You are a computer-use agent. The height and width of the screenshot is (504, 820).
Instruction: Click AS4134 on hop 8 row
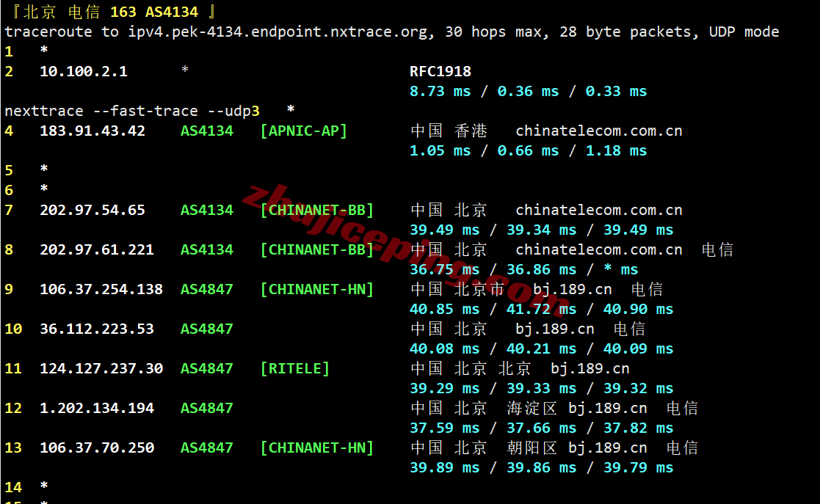pos(207,250)
